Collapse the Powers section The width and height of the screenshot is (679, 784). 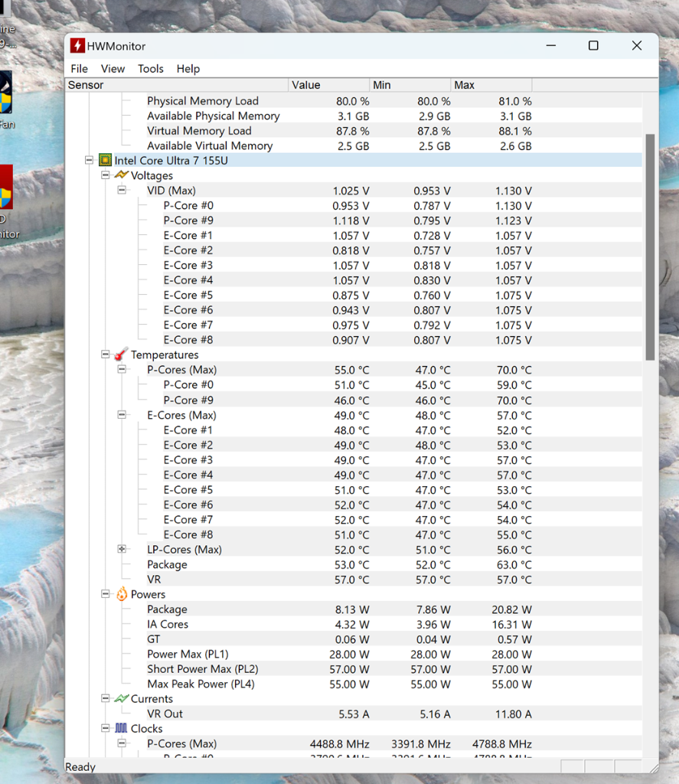pyautogui.click(x=106, y=594)
